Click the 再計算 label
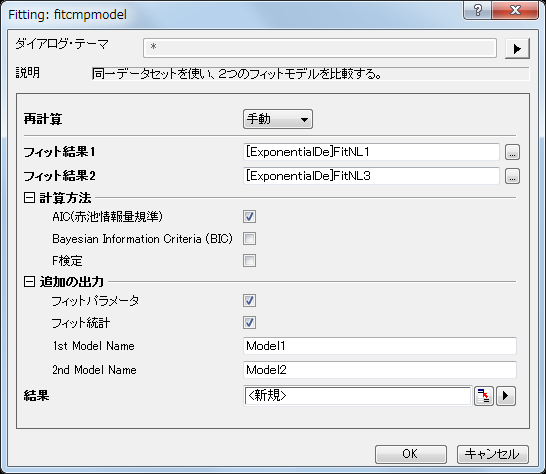 tap(43, 119)
